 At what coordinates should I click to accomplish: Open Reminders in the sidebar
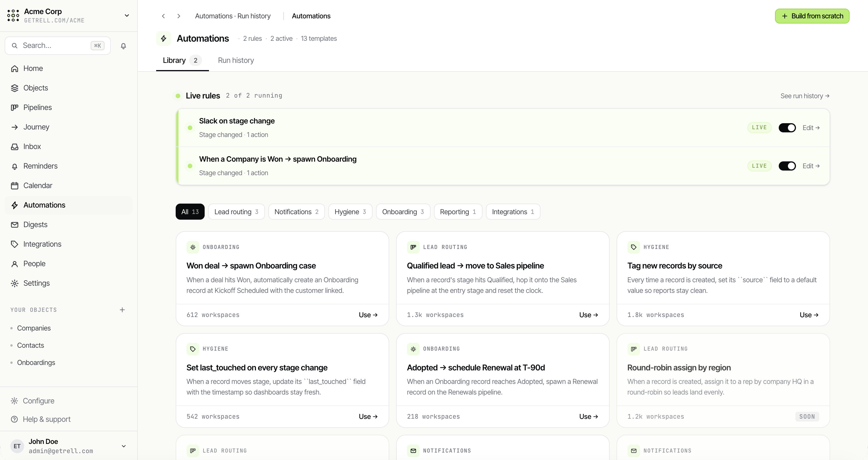coord(69,166)
